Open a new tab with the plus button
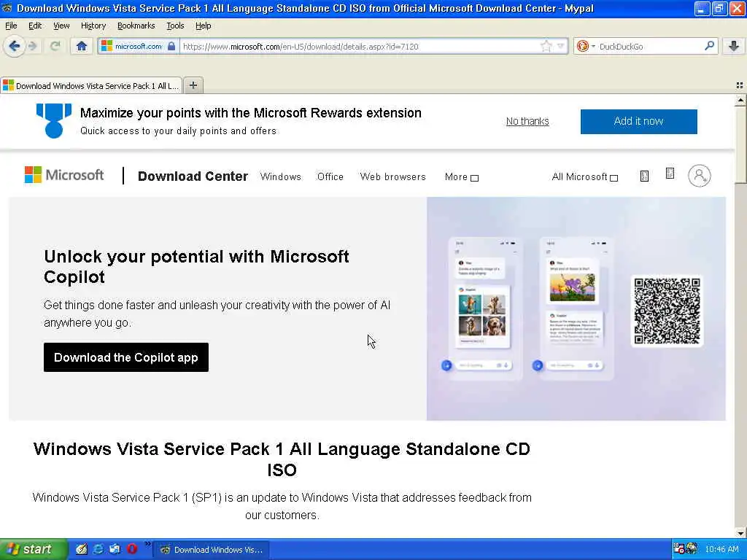The image size is (747, 560). [x=193, y=85]
